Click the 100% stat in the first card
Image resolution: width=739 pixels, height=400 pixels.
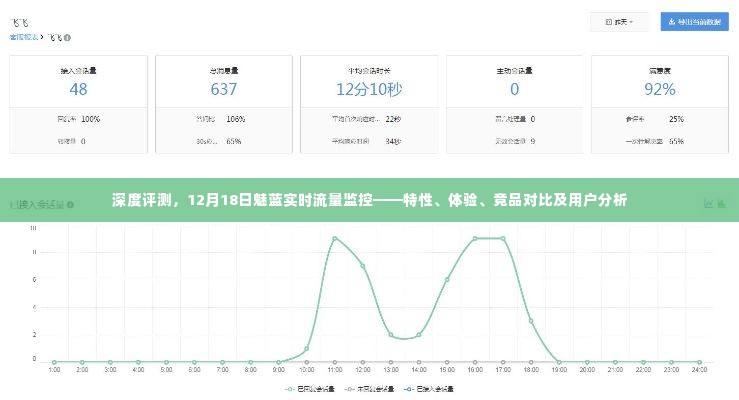point(90,119)
